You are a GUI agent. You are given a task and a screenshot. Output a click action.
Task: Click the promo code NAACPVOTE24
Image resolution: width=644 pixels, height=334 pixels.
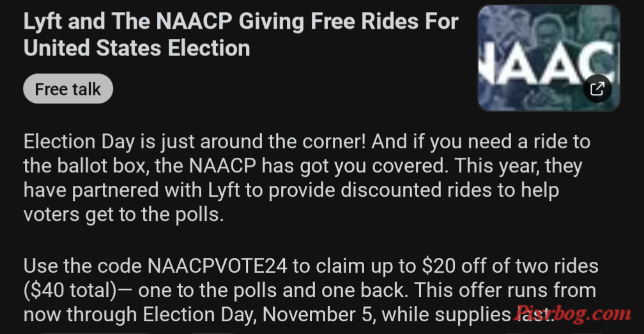pyautogui.click(x=217, y=266)
